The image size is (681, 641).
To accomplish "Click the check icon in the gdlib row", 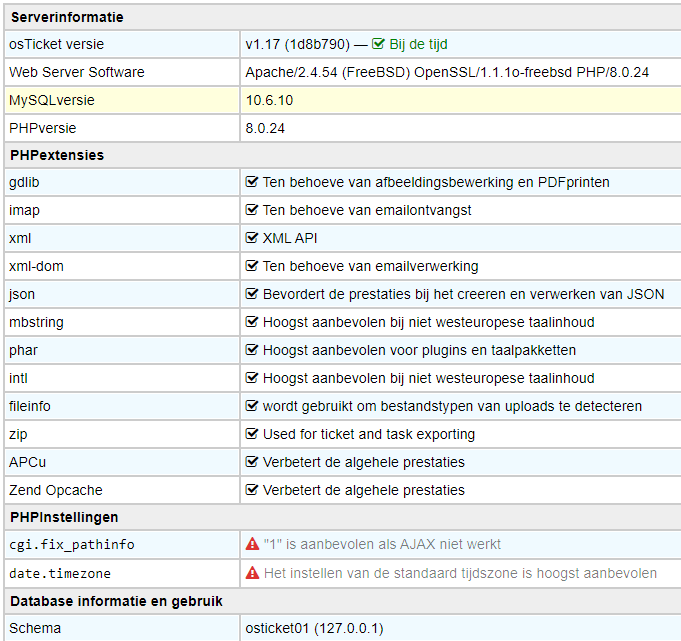I will (251, 182).
